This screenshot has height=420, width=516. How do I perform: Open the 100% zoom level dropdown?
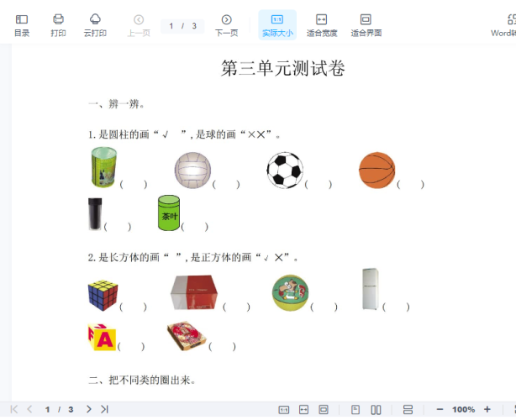pos(464,409)
